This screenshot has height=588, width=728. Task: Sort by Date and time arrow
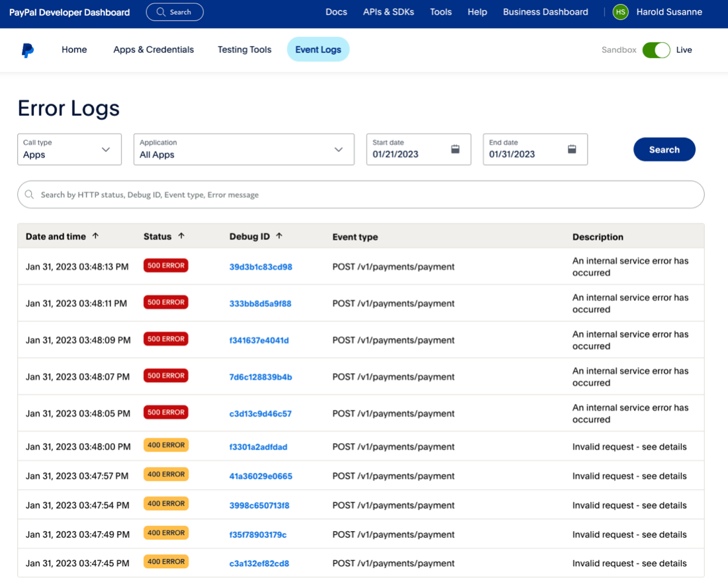96,236
